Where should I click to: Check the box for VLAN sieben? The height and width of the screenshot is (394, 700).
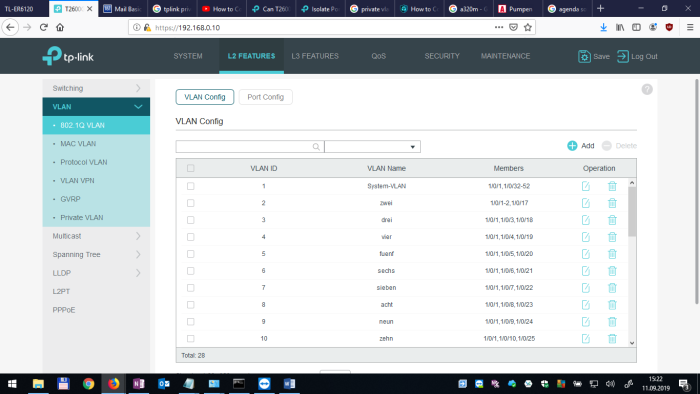[x=191, y=288]
